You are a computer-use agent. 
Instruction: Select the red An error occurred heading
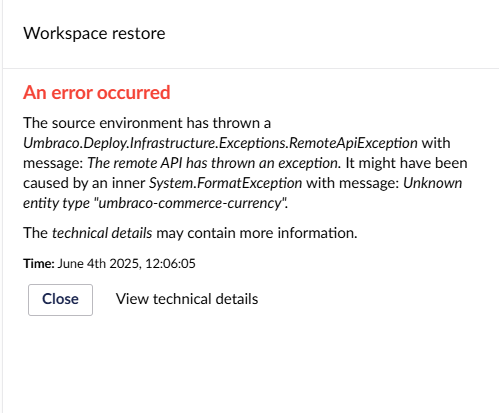[x=97, y=92]
